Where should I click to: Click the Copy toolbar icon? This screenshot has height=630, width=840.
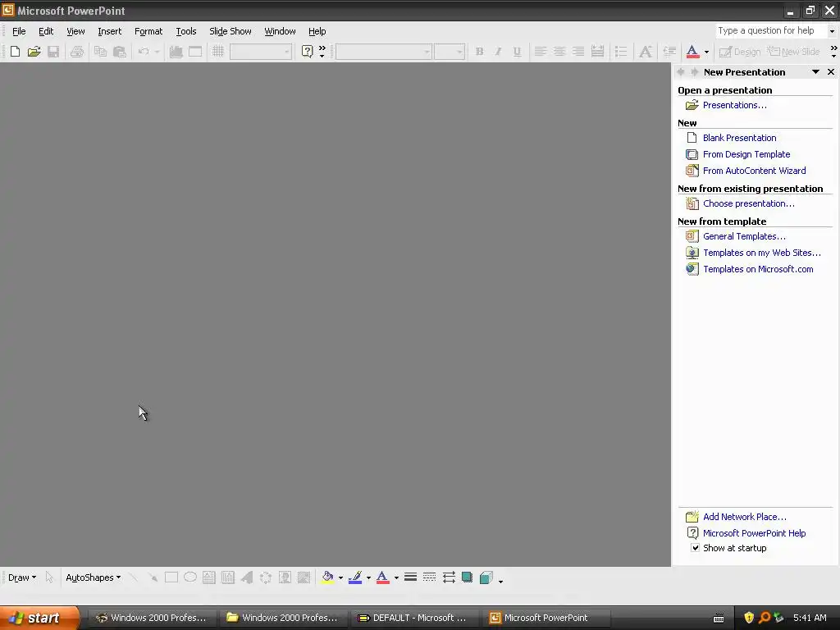(x=100, y=52)
